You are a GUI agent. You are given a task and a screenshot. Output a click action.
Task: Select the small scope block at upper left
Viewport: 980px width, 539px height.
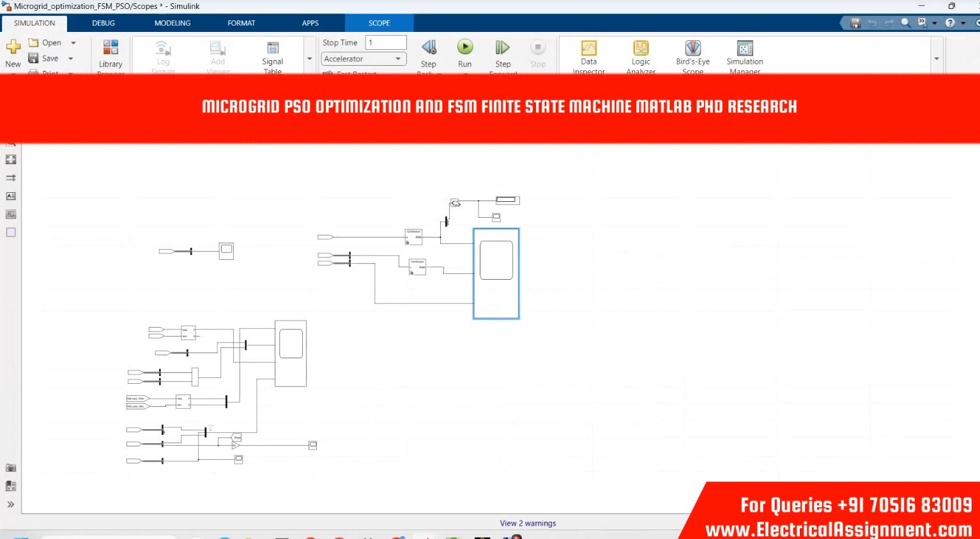coord(226,251)
